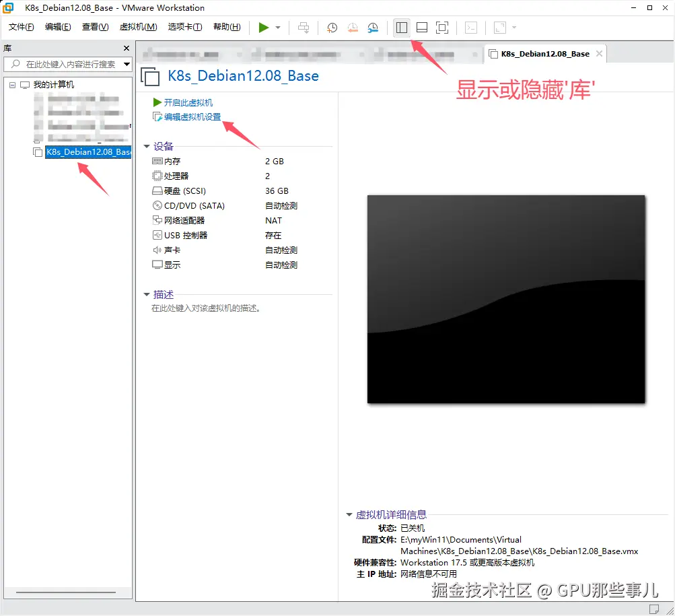Click the Workstation 17.5 compatibility text
Image resolution: width=675 pixels, height=616 pixels.
tap(468, 563)
